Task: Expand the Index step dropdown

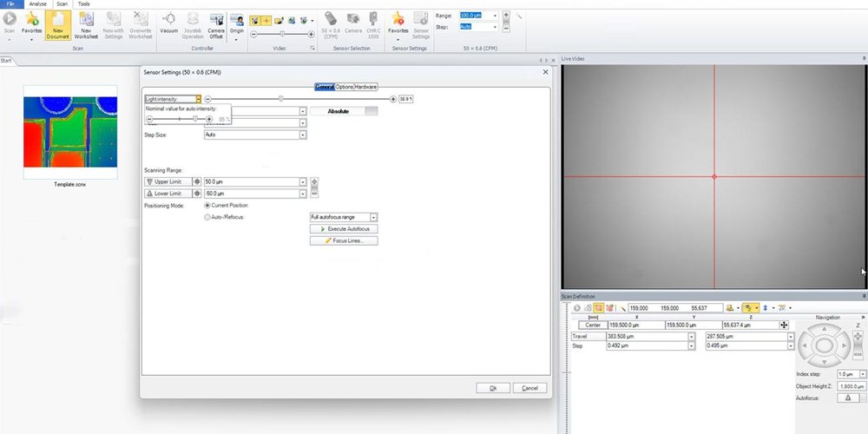Action: pyautogui.click(x=863, y=375)
